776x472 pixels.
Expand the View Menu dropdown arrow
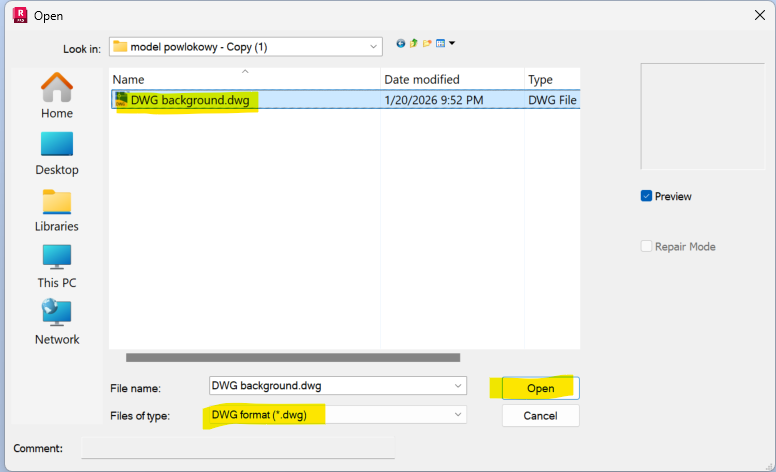coord(452,44)
